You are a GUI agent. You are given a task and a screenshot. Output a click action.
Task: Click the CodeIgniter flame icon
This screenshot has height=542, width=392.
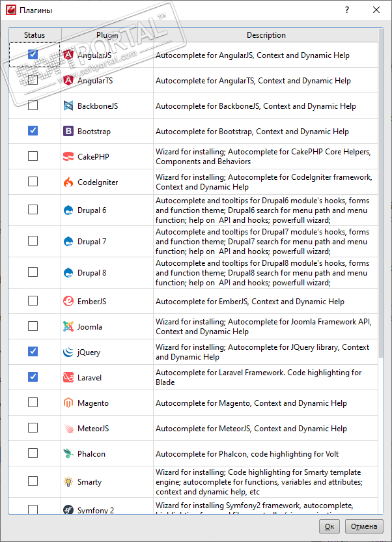tap(68, 182)
